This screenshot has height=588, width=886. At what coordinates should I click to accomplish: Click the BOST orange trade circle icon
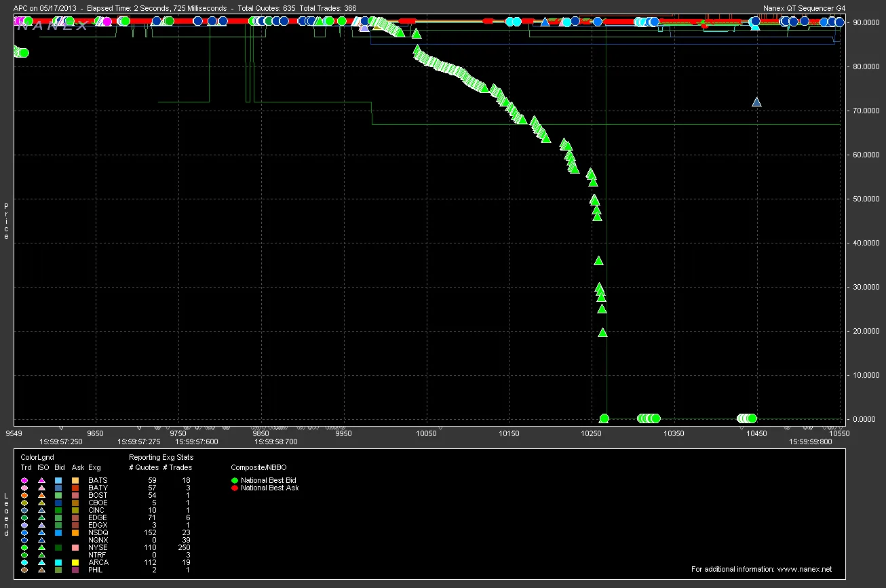(25, 495)
